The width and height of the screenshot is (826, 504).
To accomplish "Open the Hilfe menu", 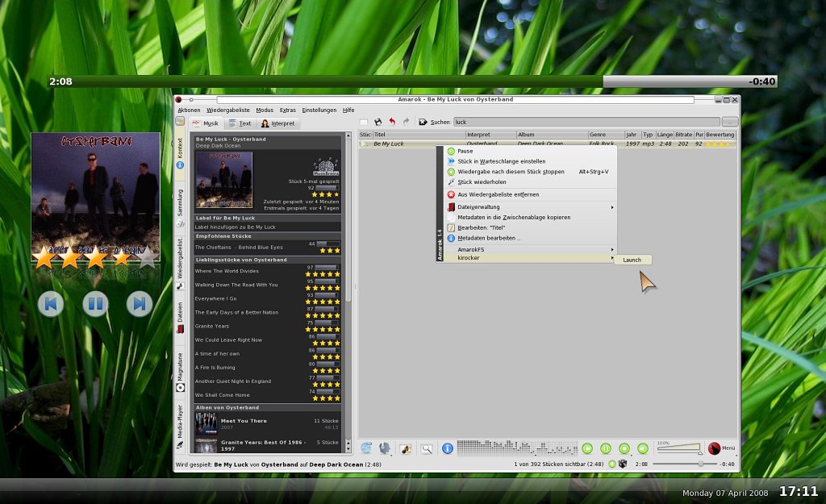I will click(x=348, y=110).
